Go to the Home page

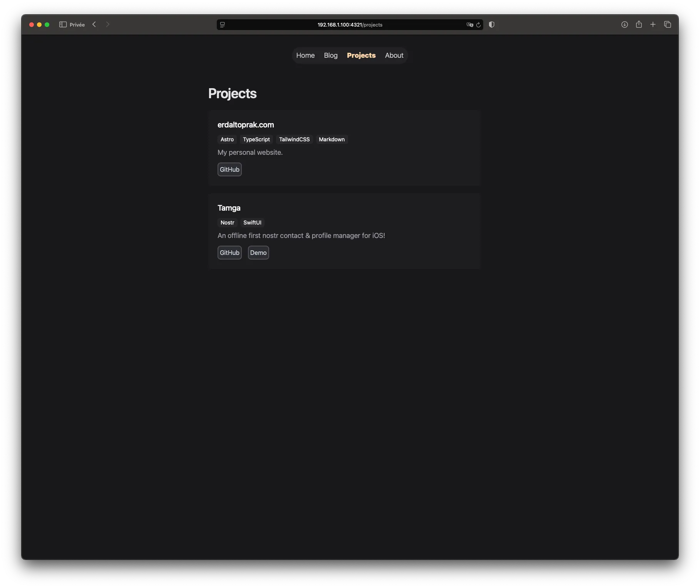(305, 55)
